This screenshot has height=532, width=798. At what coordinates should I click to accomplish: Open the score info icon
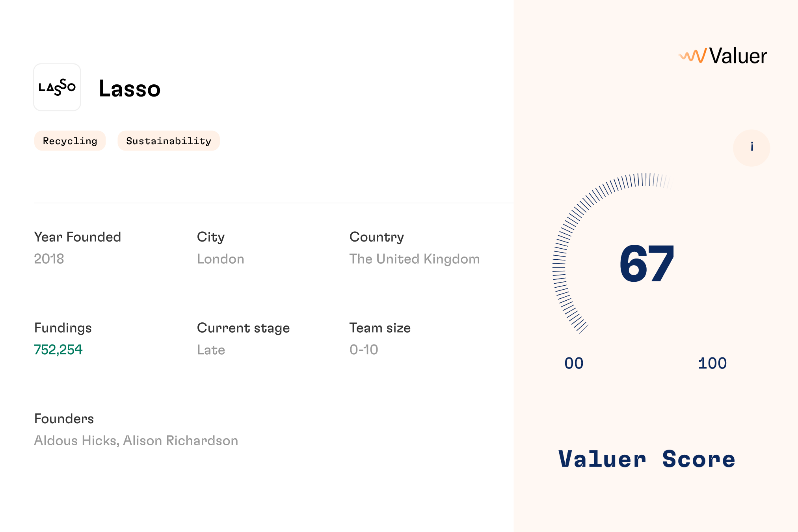[751, 148]
